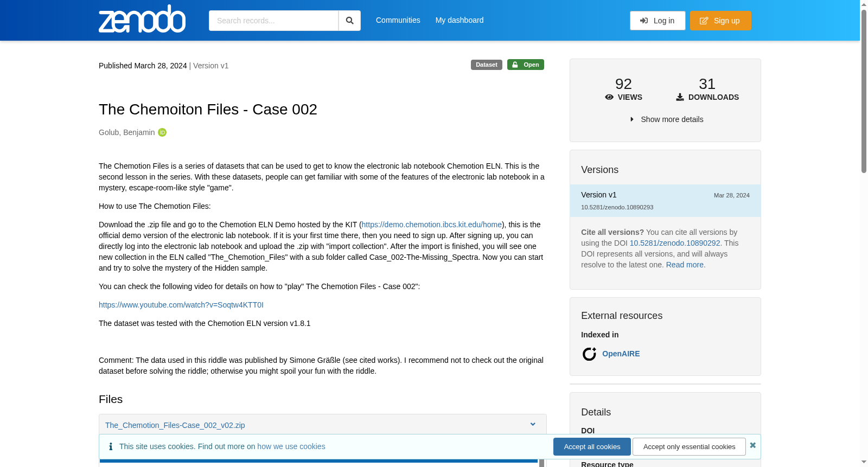Click the OpenAIRE logo icon
This screenshot has height=467, width=868.
pos(589,354)
